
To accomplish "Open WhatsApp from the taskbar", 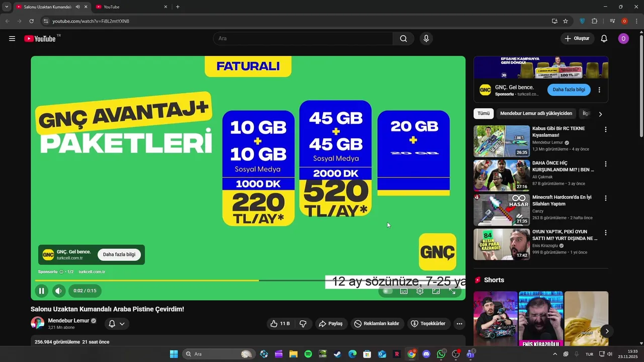I will (441, 354).
